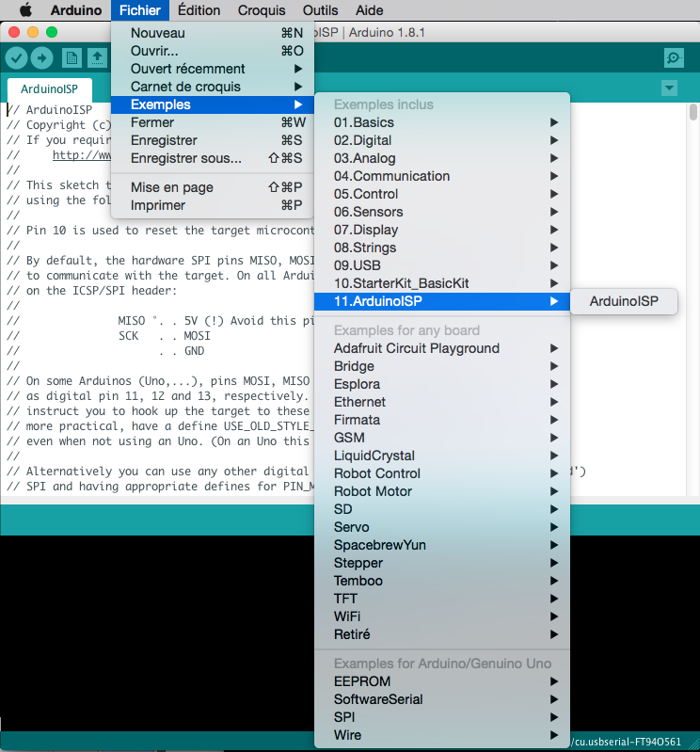Open the SPI library examples
700x752 pixels.
coord(442,717)
